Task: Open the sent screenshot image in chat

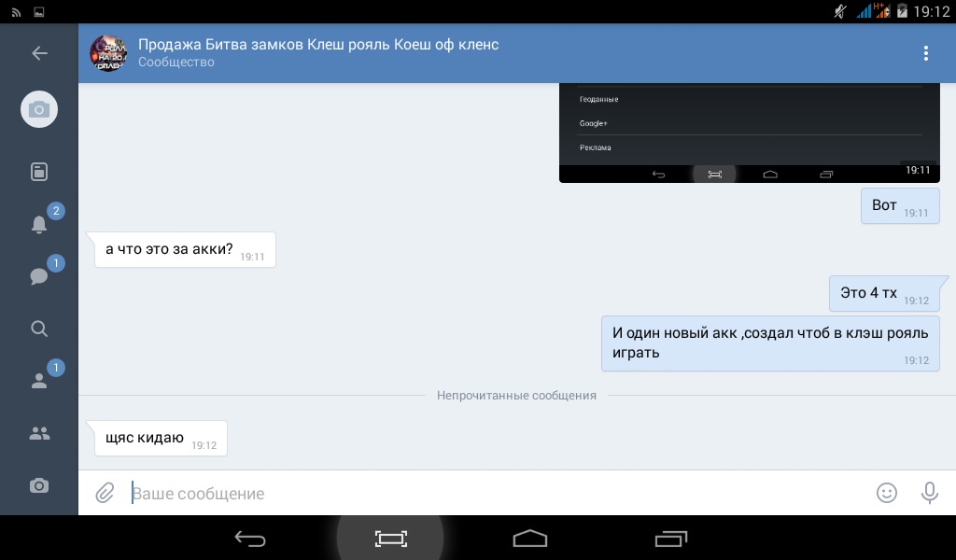Action: (x=749, y=133)
